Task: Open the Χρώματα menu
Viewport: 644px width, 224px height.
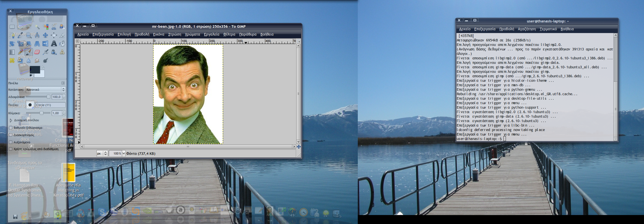Action: [x=192, y=34]
